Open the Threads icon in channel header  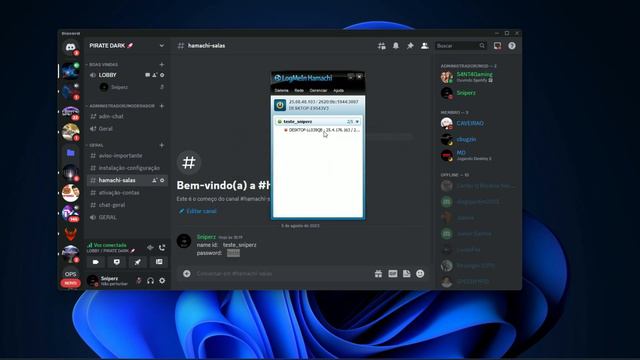382,46
